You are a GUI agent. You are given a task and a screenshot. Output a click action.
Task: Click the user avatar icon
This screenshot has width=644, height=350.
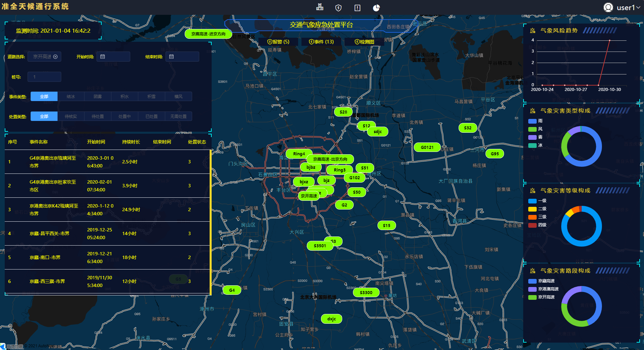tap(608, 7)
